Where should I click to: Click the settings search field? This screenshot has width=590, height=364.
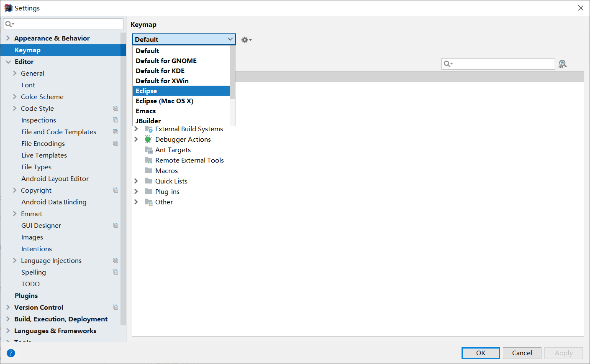(63, 24)
